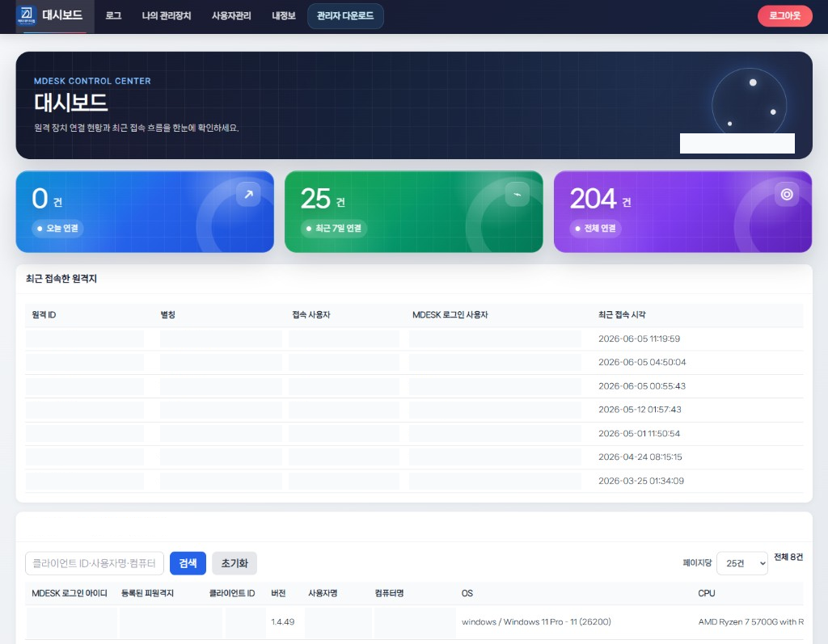The height and width of the screenshot is (644, 828).
Task: Click the AMD Ryzen 7 5700G cell
Action: 751,622
